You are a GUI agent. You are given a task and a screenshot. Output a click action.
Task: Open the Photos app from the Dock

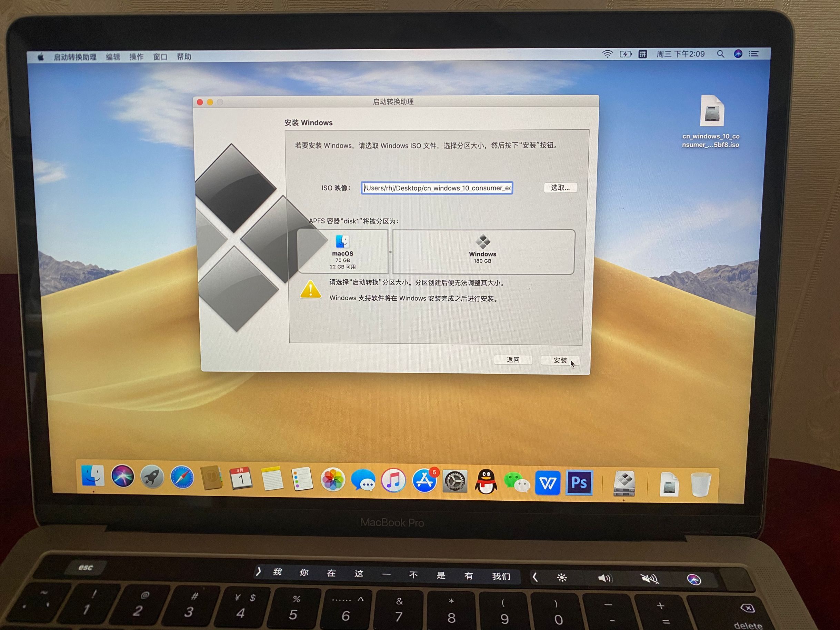pyautogui.click(x=332, y=480)
